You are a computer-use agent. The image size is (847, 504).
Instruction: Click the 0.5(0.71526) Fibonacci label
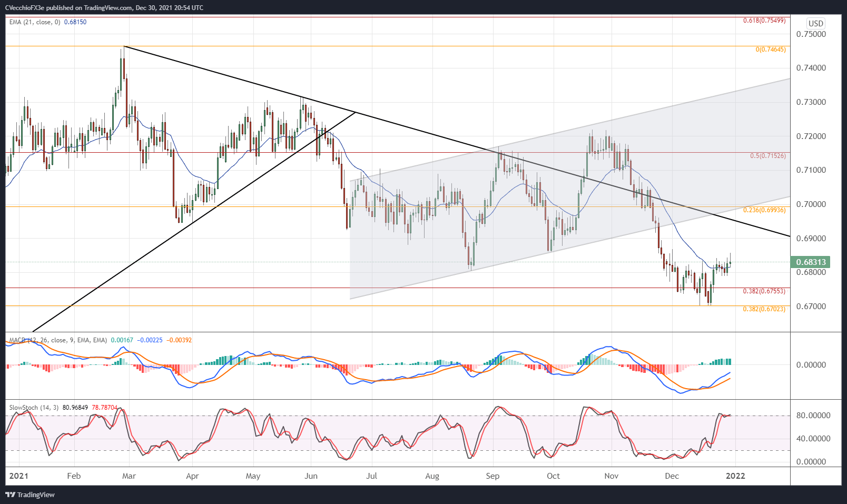(x=768, y=156)
